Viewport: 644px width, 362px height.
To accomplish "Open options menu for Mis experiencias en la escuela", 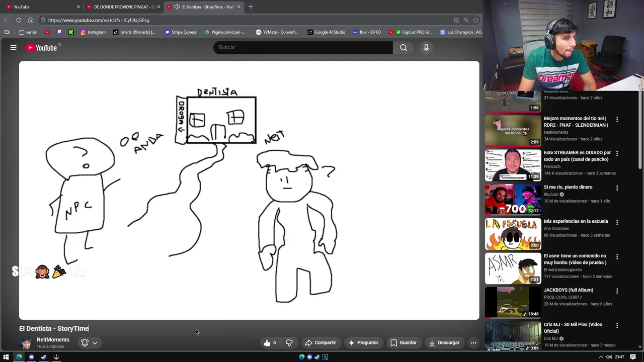I will (617, 222).
